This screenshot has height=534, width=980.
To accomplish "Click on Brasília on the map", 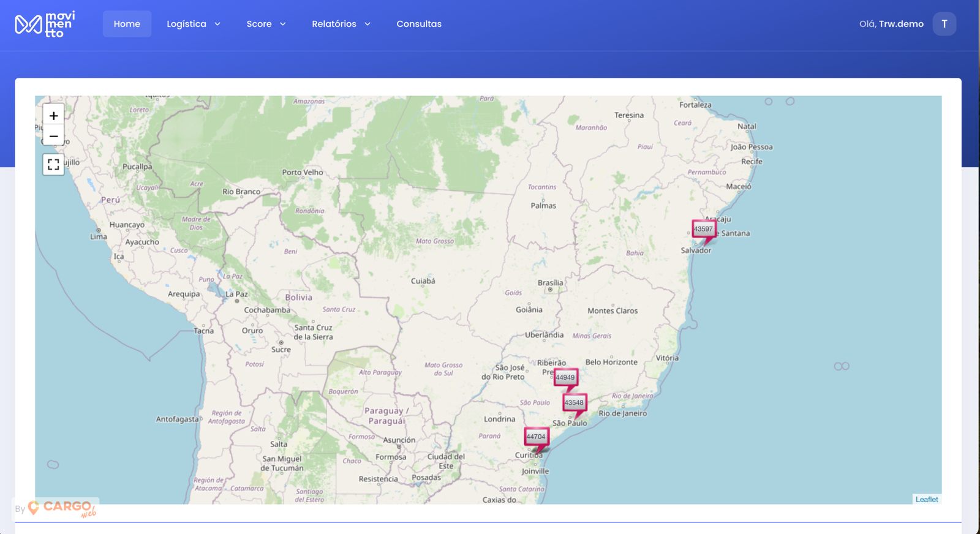I will (x=550, y=283).
